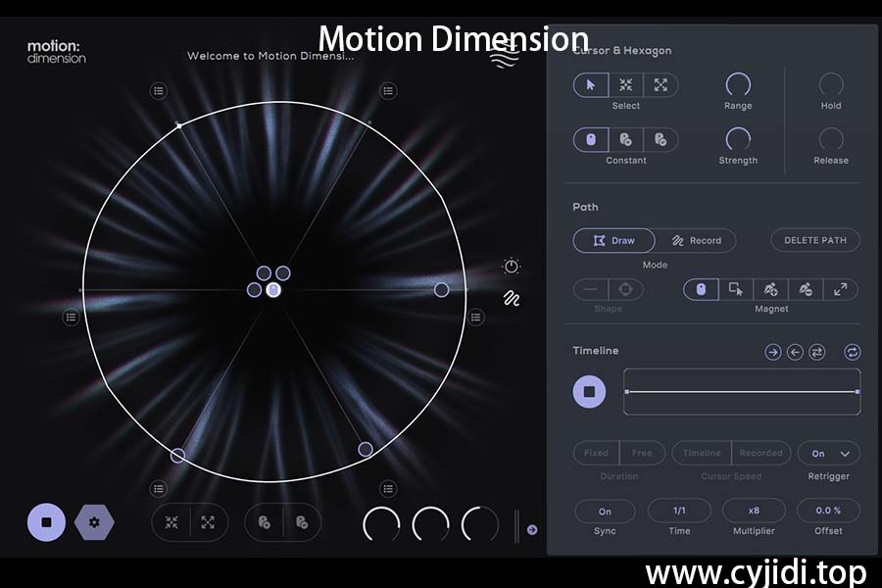Choose the diagonal-arrows Magnet icon
Screen dimensions: 882x588
[841, 289]
